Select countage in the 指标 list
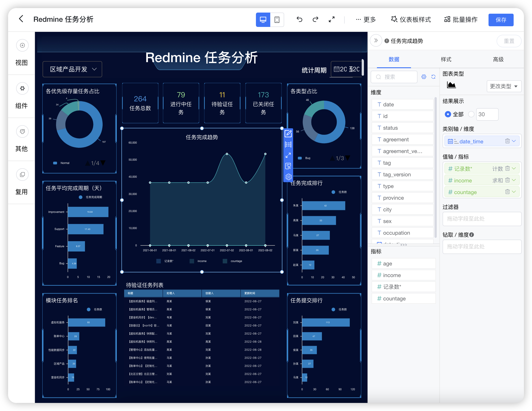Viewport: 532px width, 411px height. tap(403, 299)
